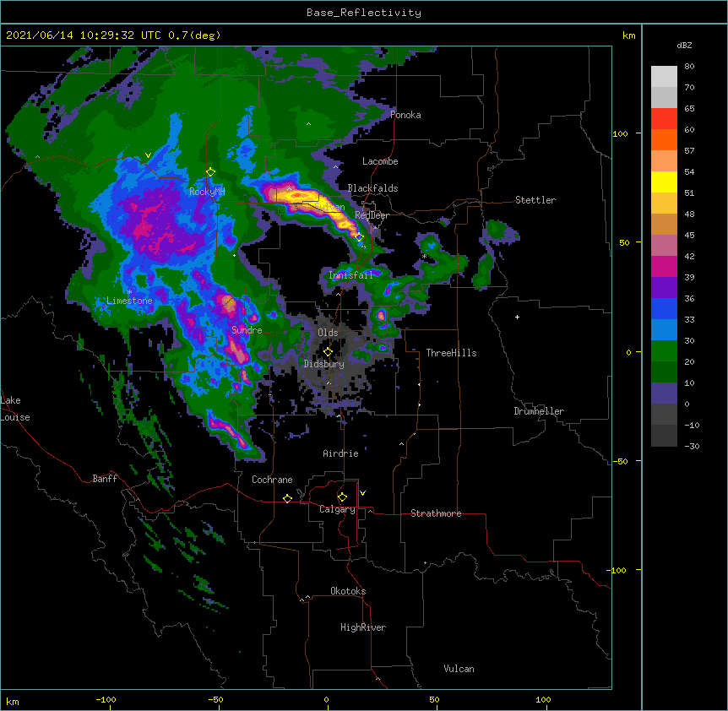Screen dimensions: 728x711
Task: Click the RockyMH label
Action: pyautogui.click(x=207, y=191)
